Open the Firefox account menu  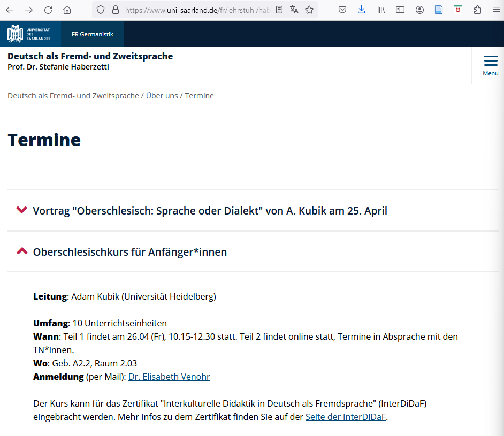click(419, 10)
